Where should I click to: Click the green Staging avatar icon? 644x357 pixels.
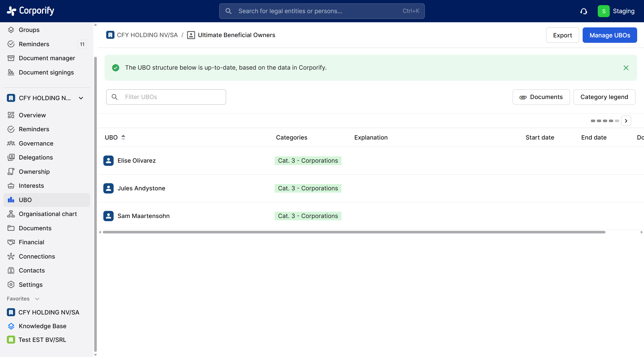tap(603, 11)
